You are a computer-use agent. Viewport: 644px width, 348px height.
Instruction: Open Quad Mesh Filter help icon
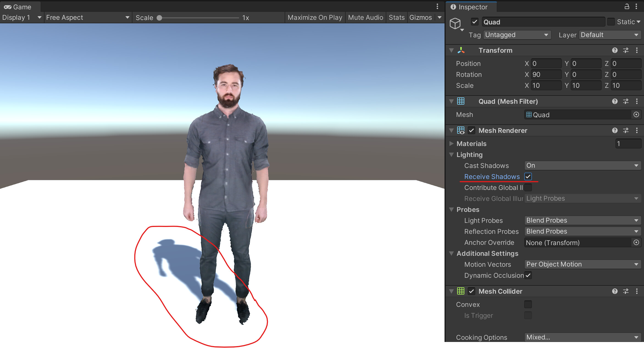point(615,101)
